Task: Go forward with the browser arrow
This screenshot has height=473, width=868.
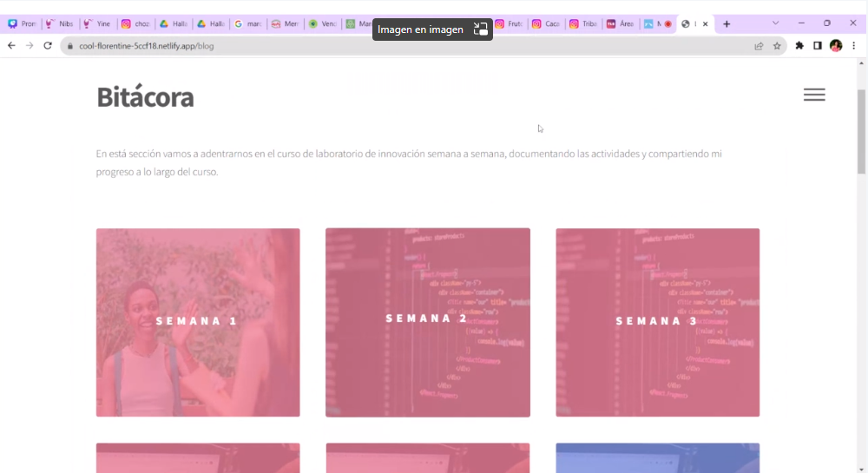Action: tap(30, 46)
